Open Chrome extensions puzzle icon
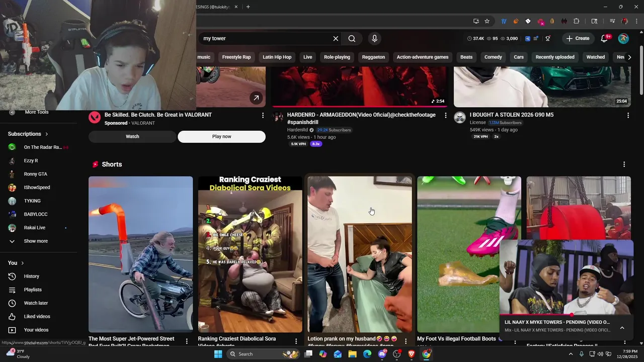The image size is (644, 362). (x=577, y=21)
